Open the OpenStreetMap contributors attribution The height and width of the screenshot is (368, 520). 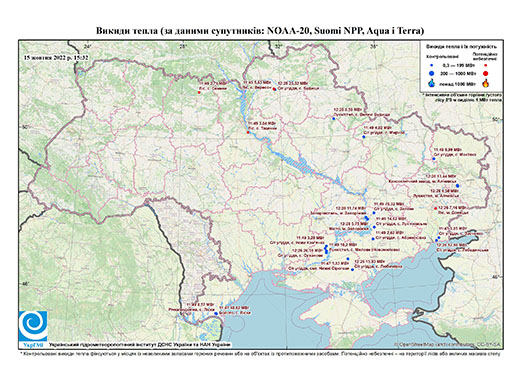point(448,344)
